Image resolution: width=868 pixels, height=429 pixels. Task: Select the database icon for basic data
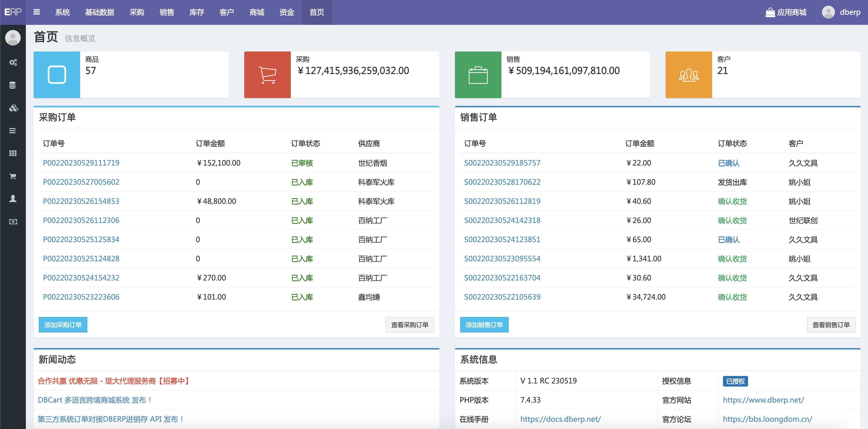13,85
